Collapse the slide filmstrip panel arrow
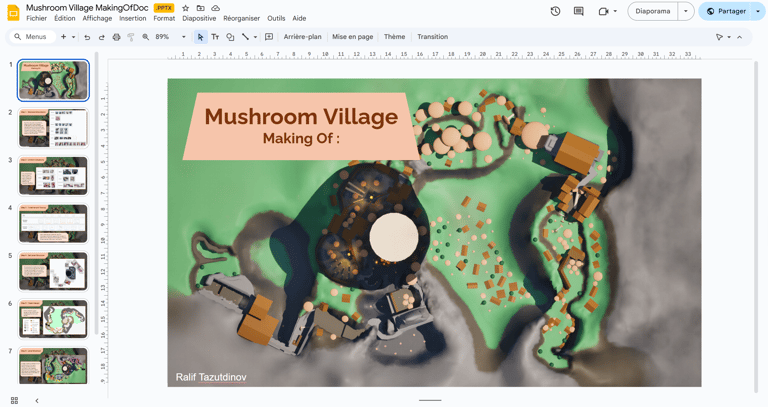 tap(37, 400)
